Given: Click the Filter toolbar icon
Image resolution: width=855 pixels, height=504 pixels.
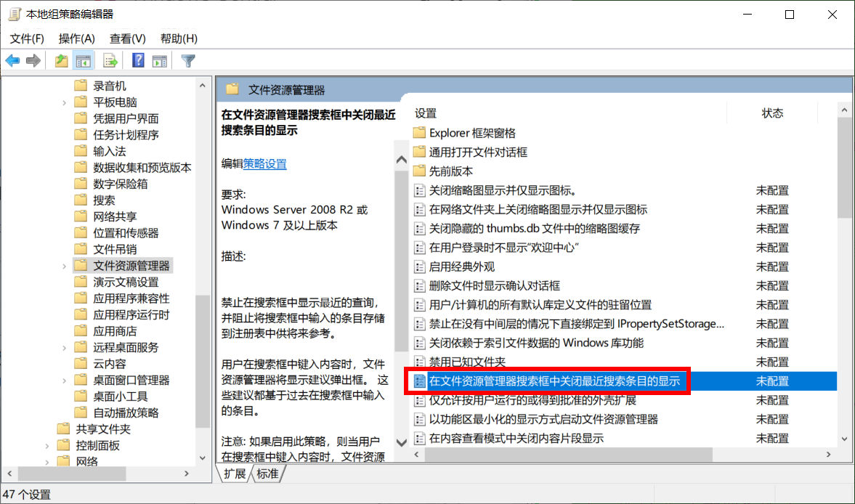Looking at the screenshot, I should [x=187, y=60].
